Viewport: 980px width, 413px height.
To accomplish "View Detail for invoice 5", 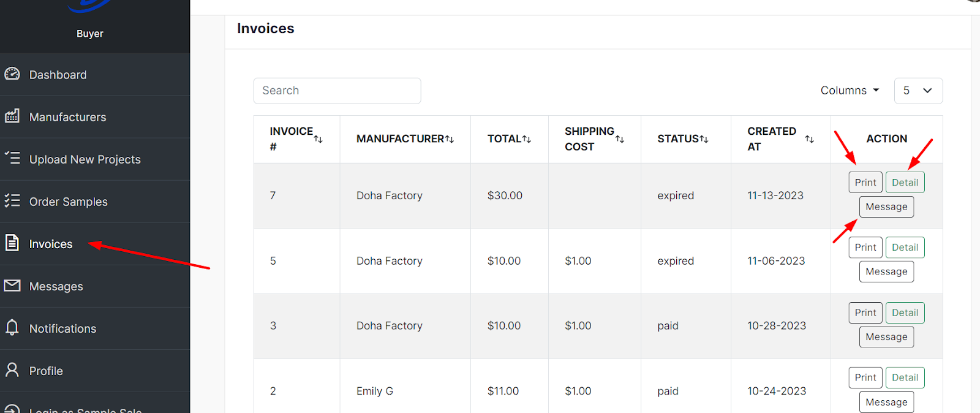I will [905, 248].
